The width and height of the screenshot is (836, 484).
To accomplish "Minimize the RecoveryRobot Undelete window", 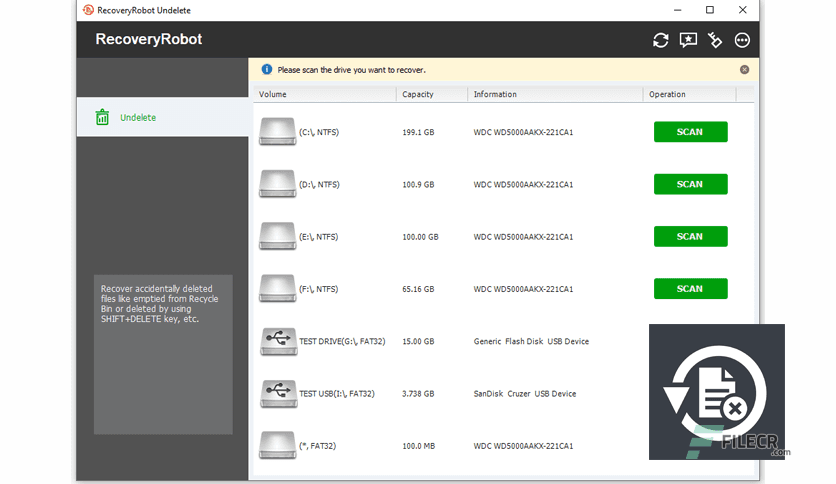I will [678, 10].
